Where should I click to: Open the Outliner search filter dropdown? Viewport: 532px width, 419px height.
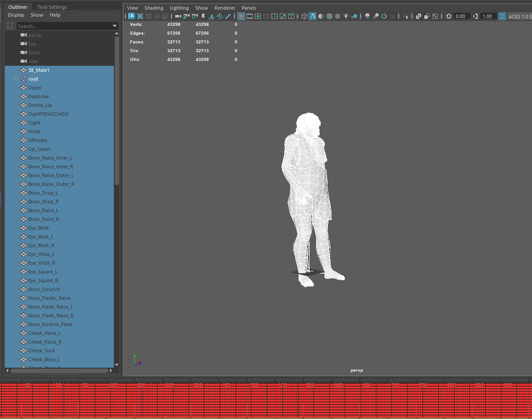(x=115, y=26)
